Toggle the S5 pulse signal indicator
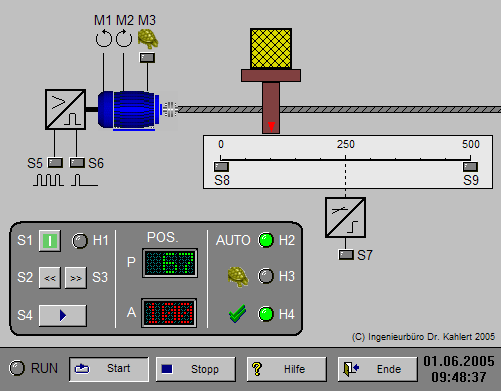Viewport: 501px width, 391px height. click(55, 163)
